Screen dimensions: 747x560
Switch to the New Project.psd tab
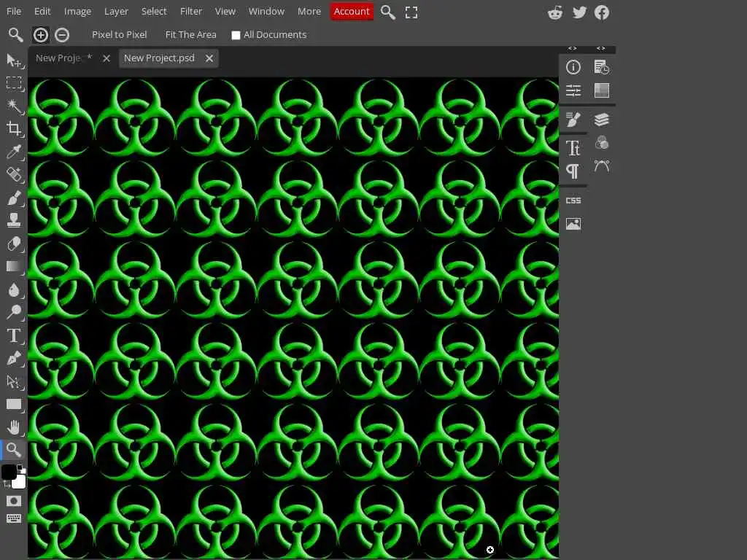(x=160, y=58)
